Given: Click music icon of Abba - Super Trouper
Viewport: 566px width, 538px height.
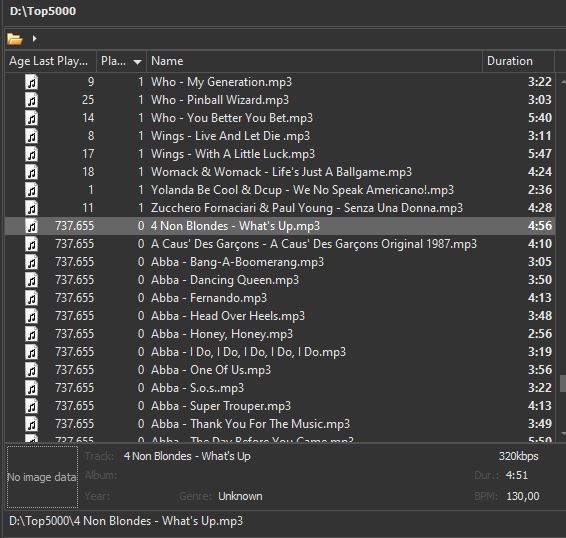Looking at the screenshot, I should click(31, 406).
